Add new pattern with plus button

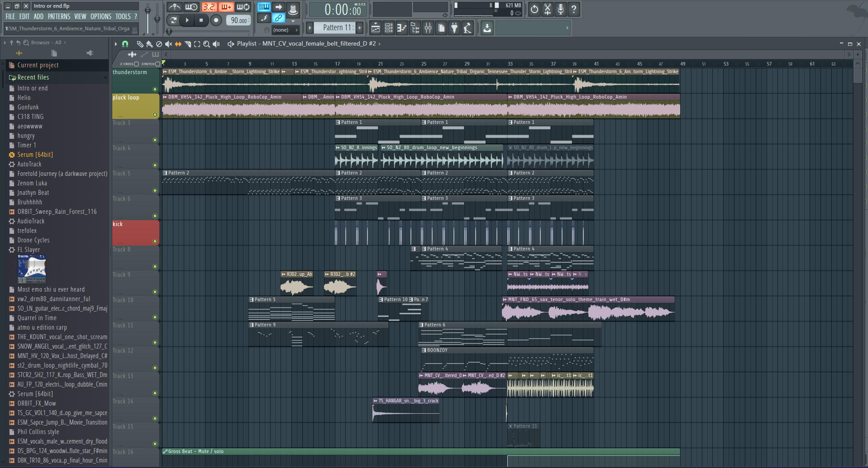point(360,28)
